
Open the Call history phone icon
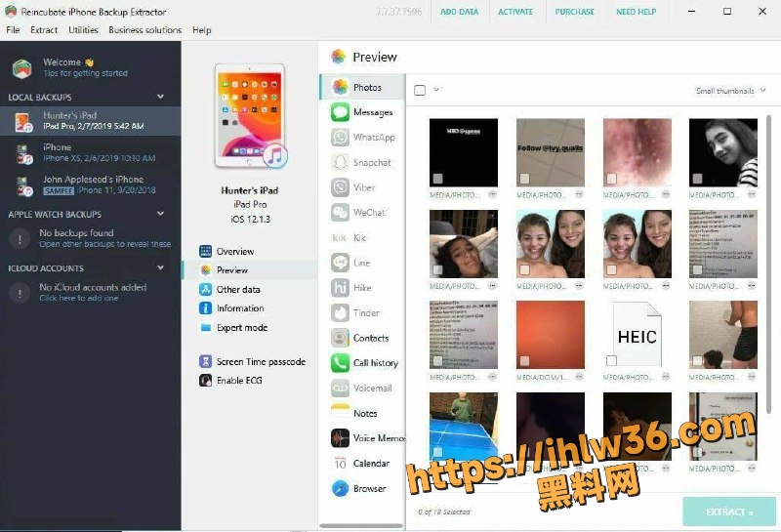(x=340, y=362)
